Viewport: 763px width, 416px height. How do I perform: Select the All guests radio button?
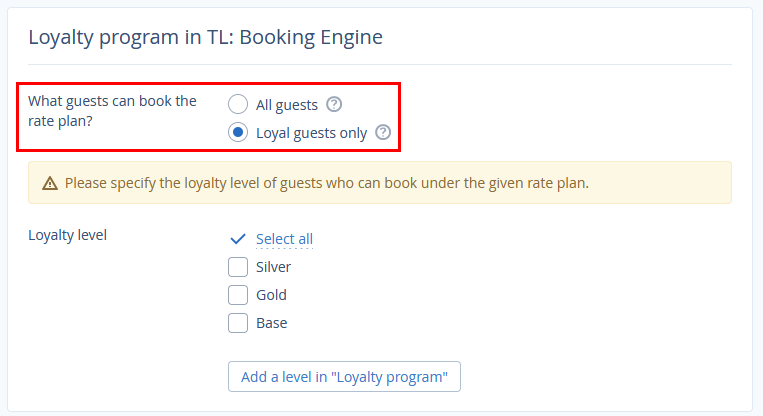238,104
